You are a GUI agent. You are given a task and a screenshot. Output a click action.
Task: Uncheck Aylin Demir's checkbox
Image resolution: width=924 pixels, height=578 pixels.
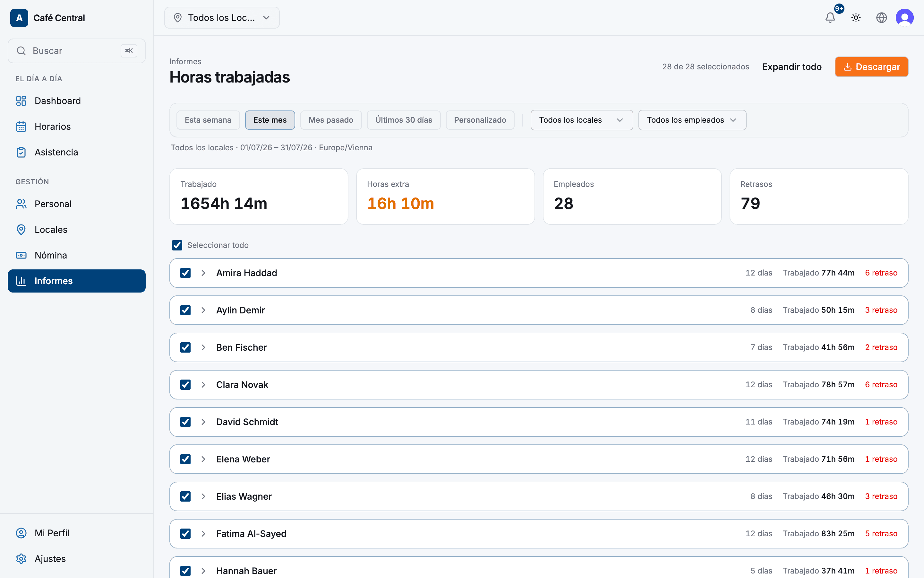click(x=185, y=311)
